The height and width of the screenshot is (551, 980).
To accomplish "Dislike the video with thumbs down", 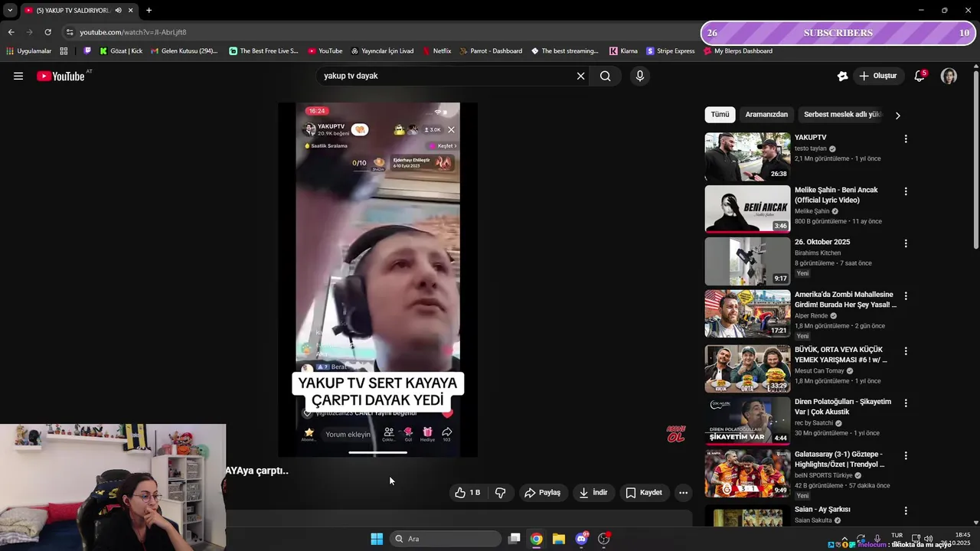I will tap(501, 493).
